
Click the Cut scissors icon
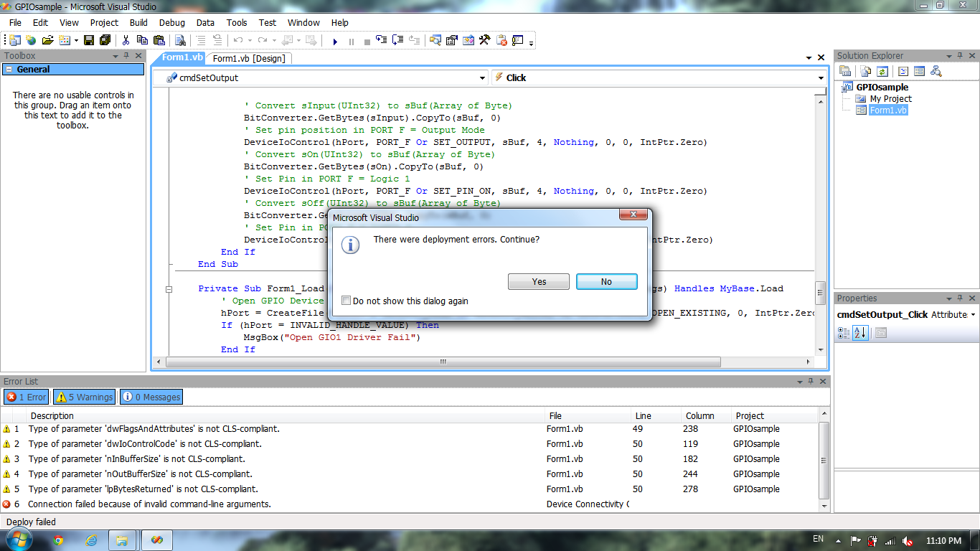click(x=126, y=40)
